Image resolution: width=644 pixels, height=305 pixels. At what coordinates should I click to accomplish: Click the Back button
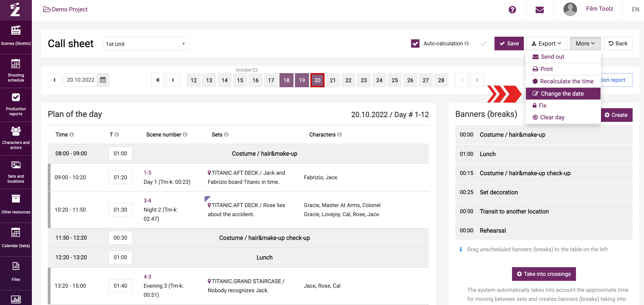click(x=618, y=44)
